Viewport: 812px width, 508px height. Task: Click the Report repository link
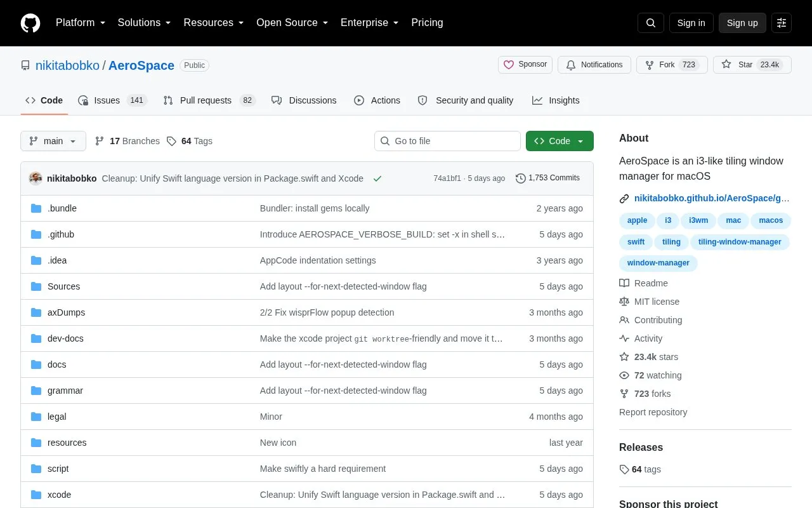click(x=653, y=412)
